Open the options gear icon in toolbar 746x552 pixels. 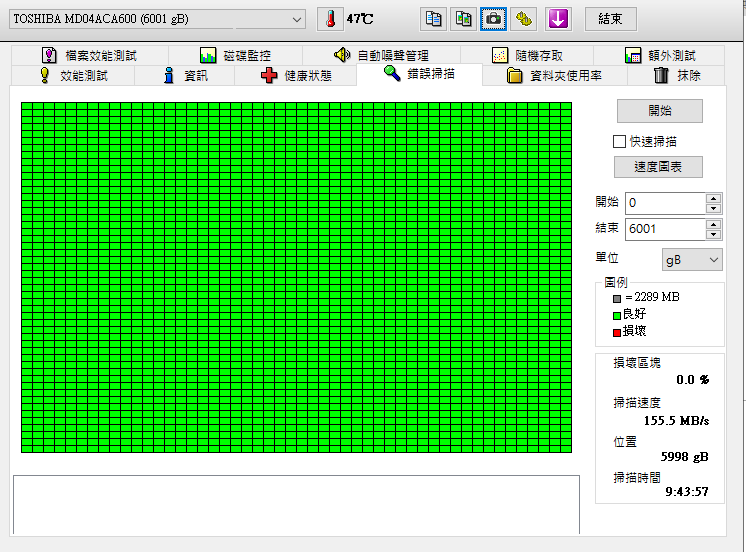click(522, 19)
